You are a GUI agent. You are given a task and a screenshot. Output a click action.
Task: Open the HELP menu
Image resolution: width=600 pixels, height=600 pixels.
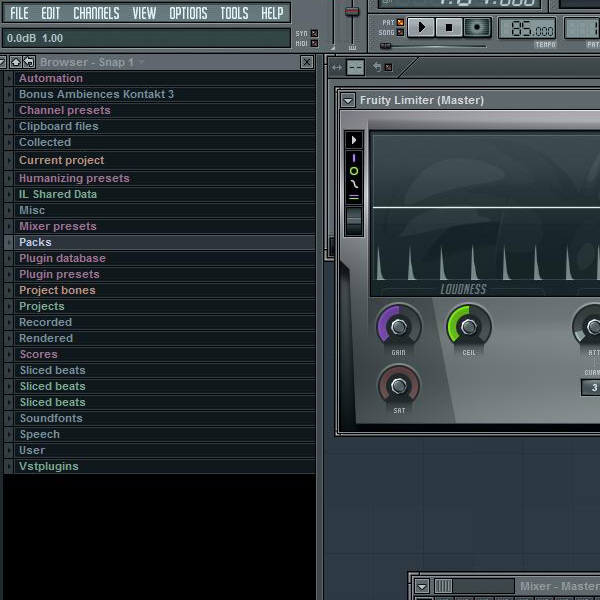point(272,13)
